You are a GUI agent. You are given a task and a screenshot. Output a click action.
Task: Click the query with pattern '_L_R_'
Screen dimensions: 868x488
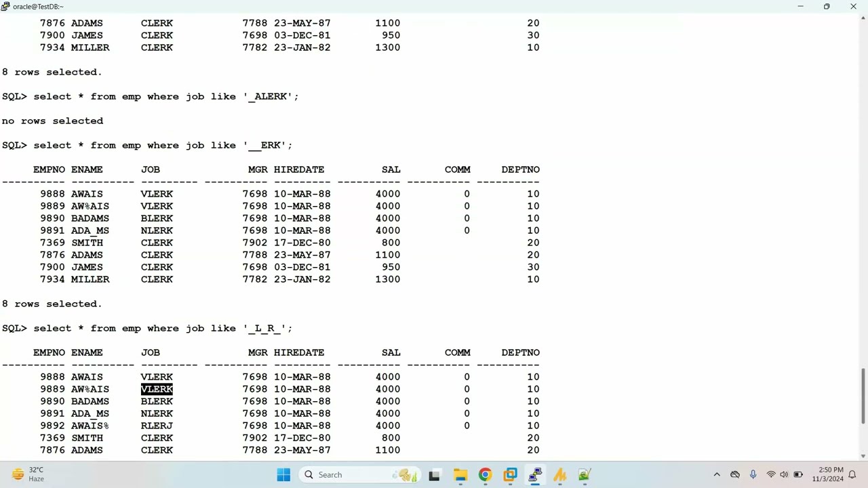[163, 328]
